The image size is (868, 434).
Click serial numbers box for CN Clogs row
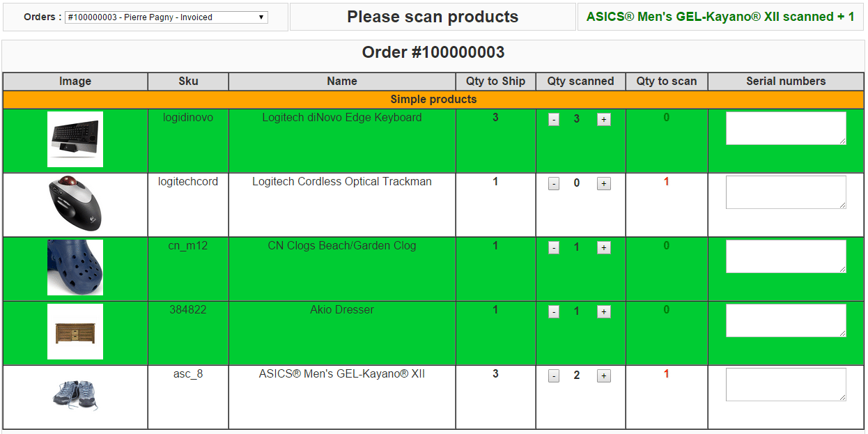[786, 256]
